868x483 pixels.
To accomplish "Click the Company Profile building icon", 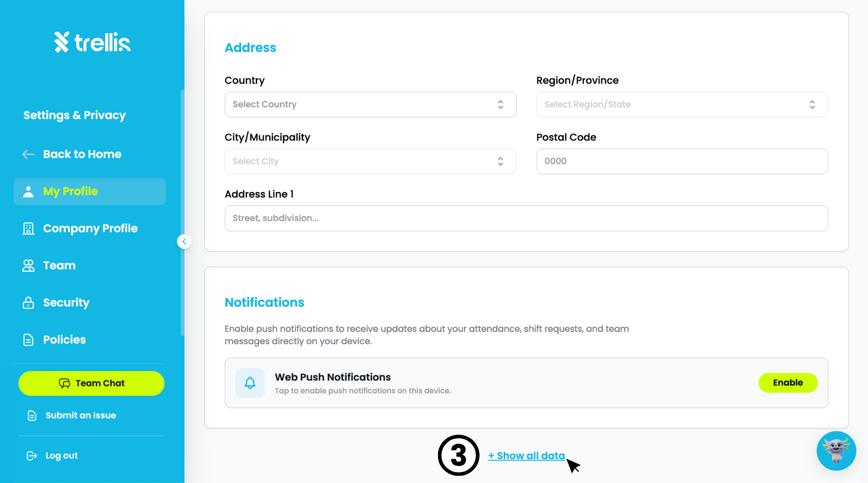I will click(28, 229).
